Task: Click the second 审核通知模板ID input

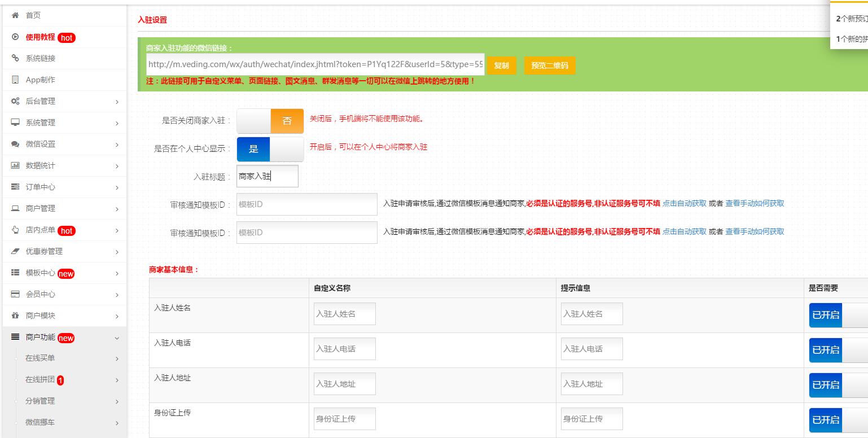Action: 307,233
